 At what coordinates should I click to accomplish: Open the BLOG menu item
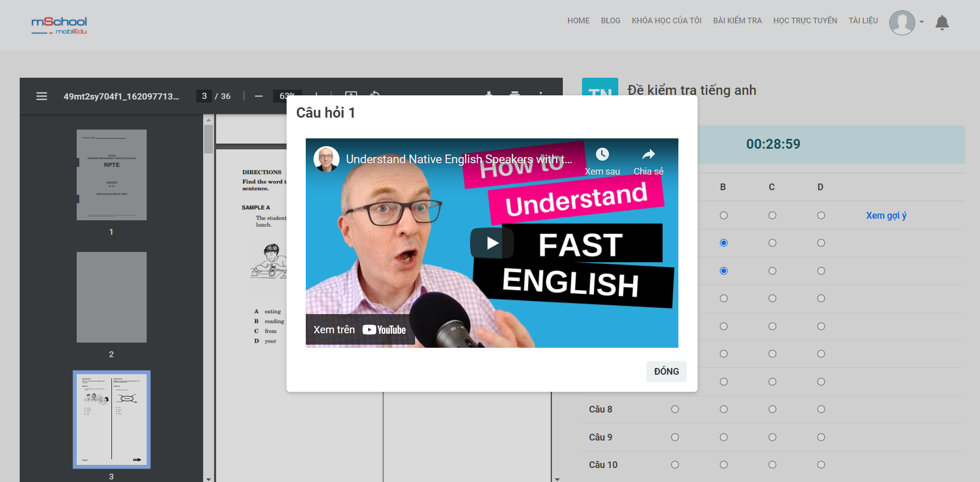click(610, 21)
